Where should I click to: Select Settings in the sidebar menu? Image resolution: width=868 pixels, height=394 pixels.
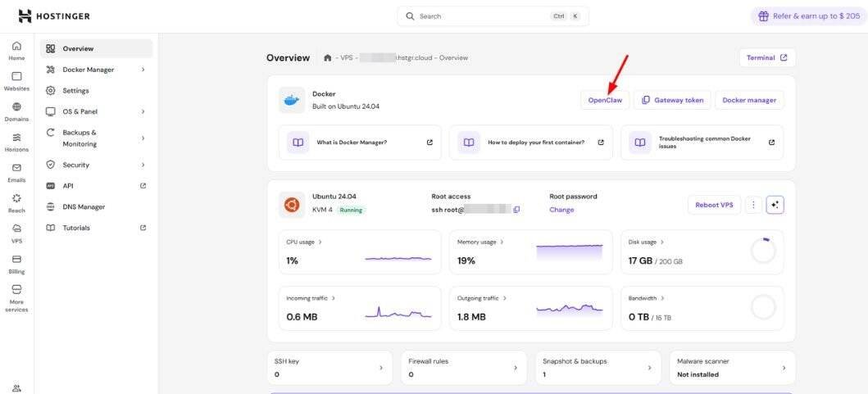[x=75, y=90]
